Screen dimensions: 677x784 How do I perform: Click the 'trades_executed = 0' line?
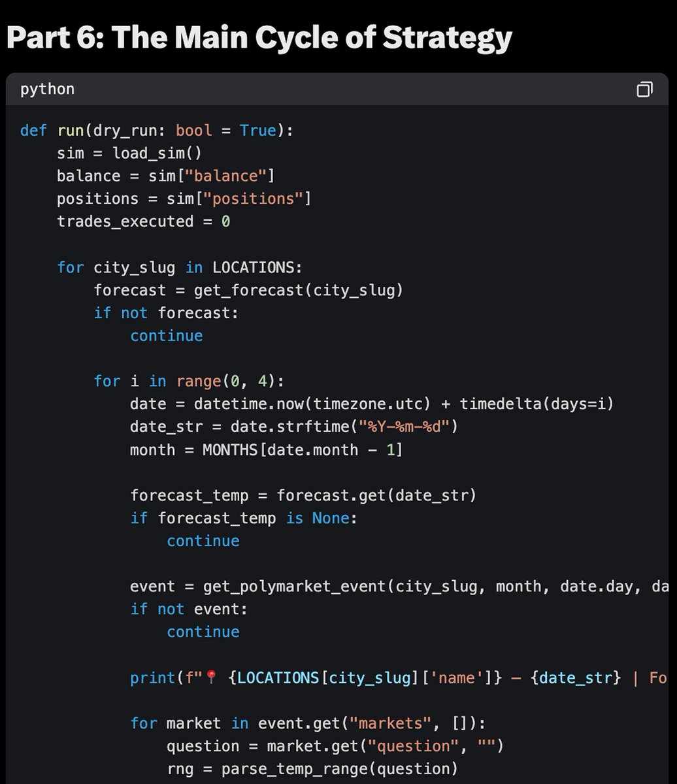coord(143,221)
